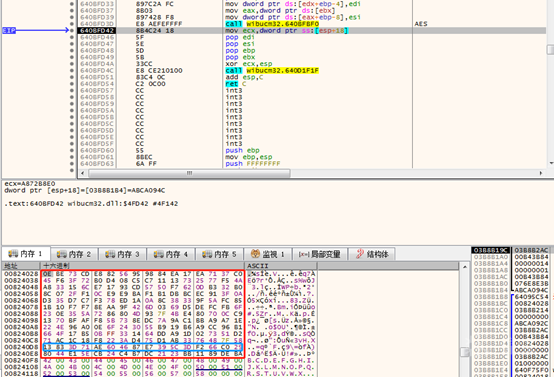Image resolution: width=554 pixels, height=377 pixels.
Task: Toggle breakpoint dot at address 640BFD54
Action: point(72,84)
